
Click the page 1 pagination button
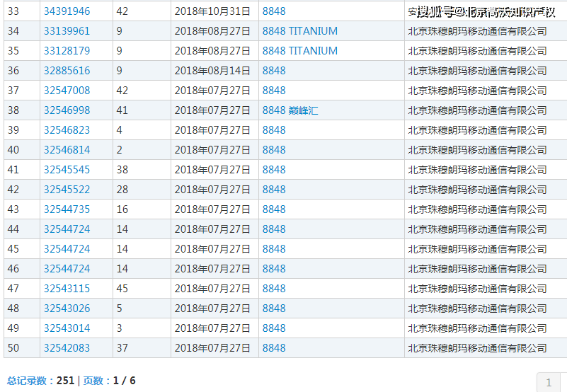pos(549,382)
